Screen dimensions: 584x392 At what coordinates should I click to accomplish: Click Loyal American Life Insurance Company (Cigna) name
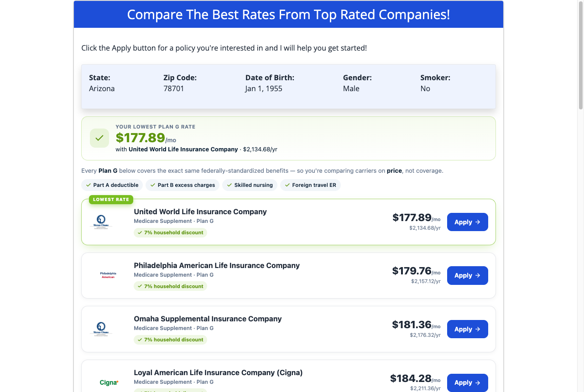tap(218, 372)
